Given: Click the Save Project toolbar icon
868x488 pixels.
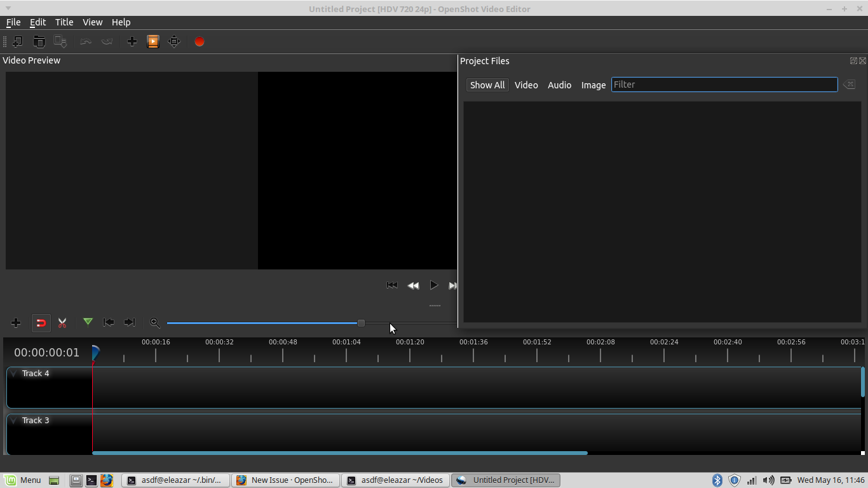Looking at the screenshot, I should (60, 41).
